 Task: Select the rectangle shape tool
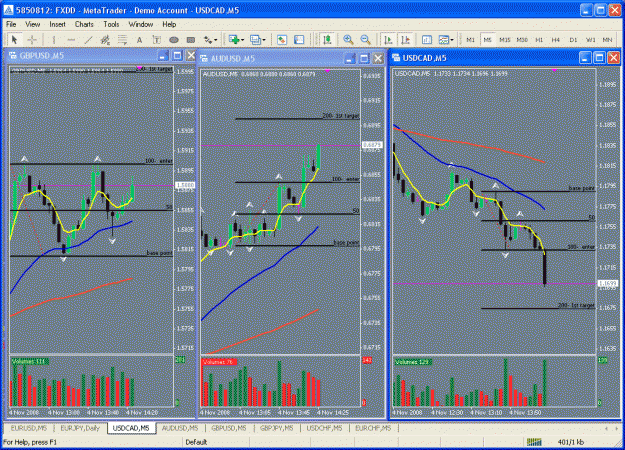click(191, 39)
